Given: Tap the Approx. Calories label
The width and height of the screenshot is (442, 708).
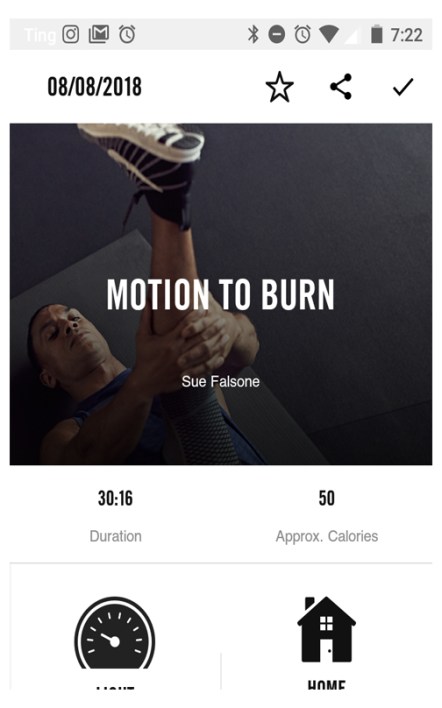Looking at the screenshot, I should click(327, 536).
